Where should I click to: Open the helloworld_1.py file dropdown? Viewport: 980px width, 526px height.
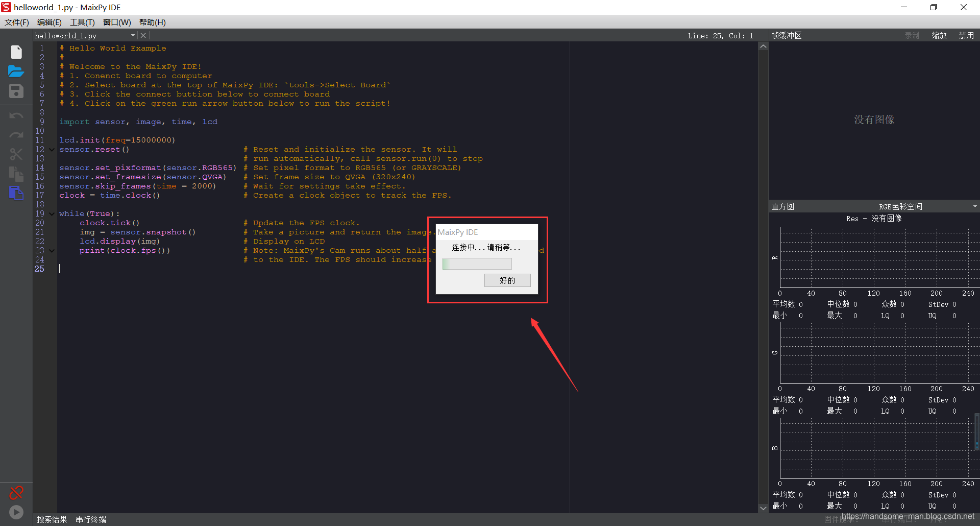tap(133, 35)
